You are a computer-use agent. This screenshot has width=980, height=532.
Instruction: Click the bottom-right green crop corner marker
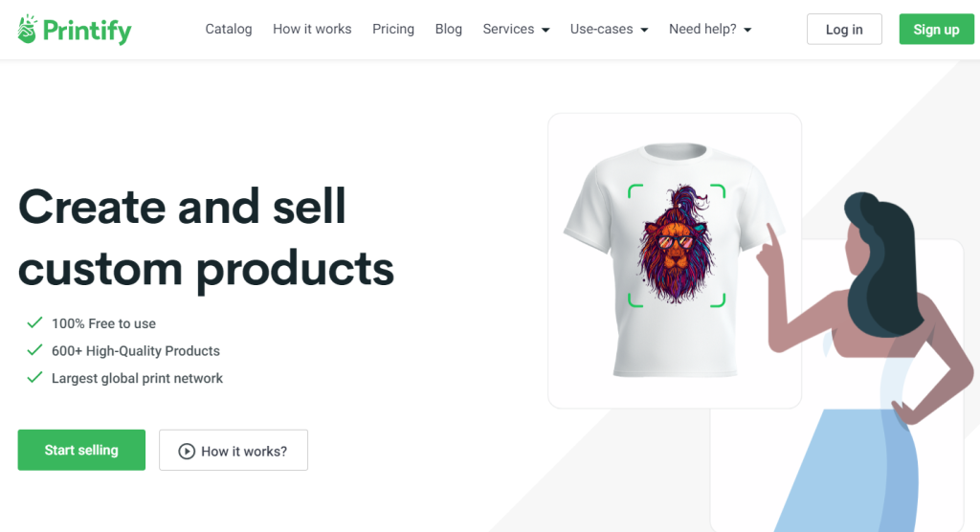click(x=718, y=300)
